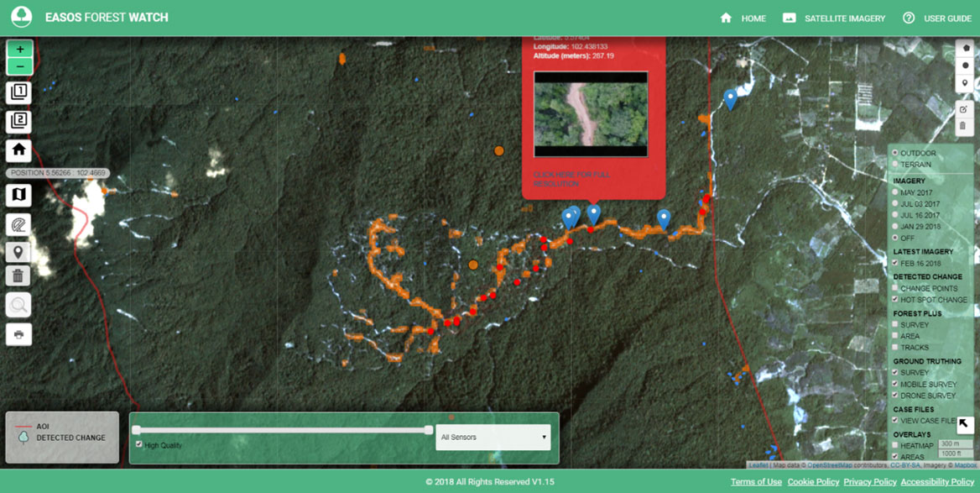Activate the left toolbar location pin tool

(x=18, y=252)
